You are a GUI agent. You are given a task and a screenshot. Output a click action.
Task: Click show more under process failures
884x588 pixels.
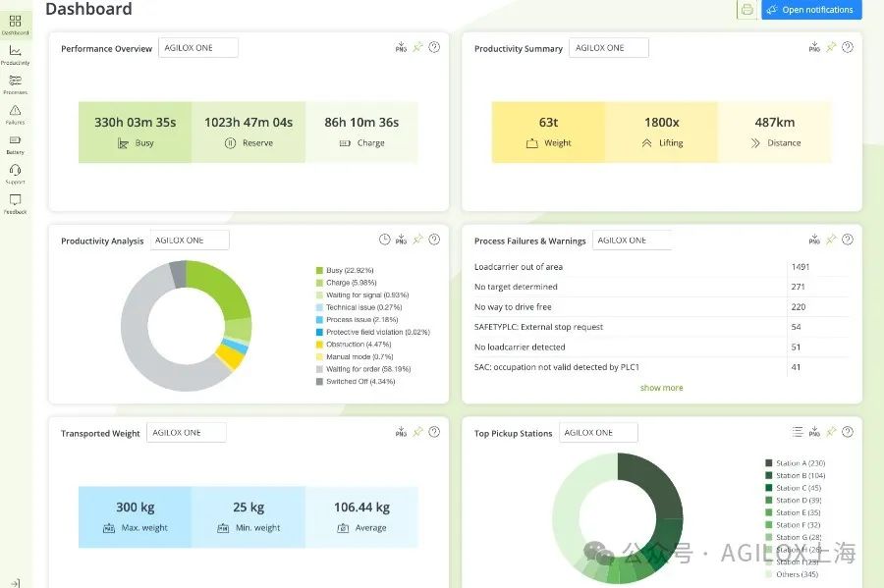(x=661, y=388)
